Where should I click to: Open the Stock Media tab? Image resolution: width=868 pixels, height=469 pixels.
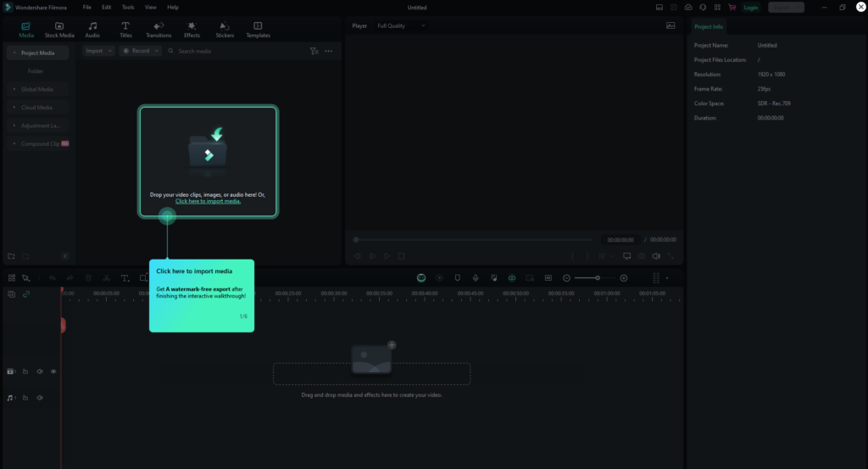click(x=59, y=30)
